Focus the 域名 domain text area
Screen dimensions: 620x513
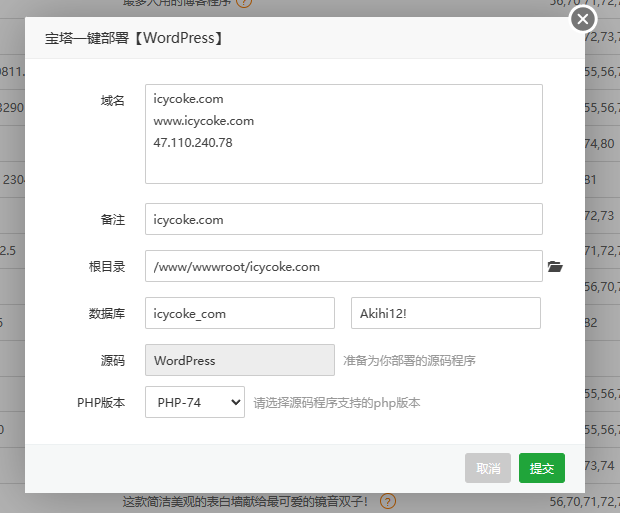click(x=344, y=134)
